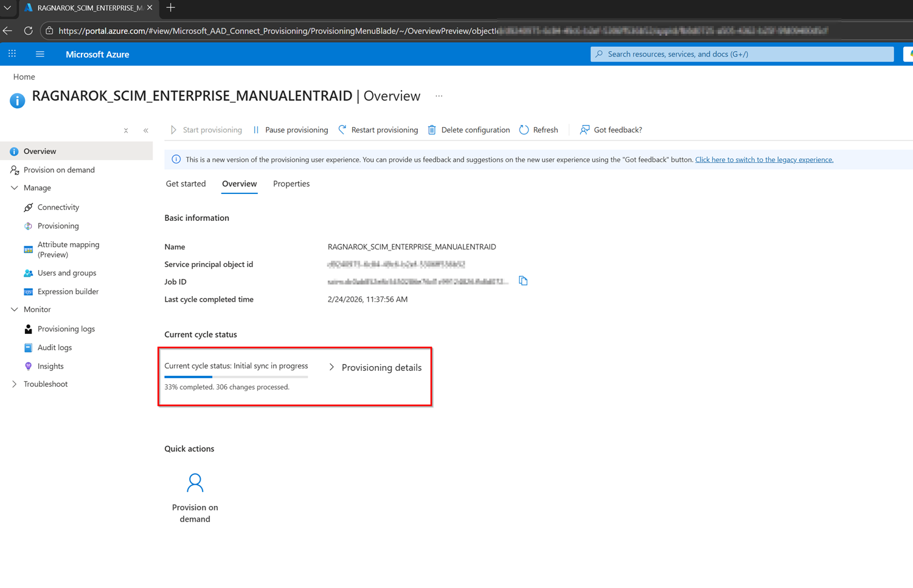
Task: Click the Provision on demand quick action icon
Action: [195, 483]
